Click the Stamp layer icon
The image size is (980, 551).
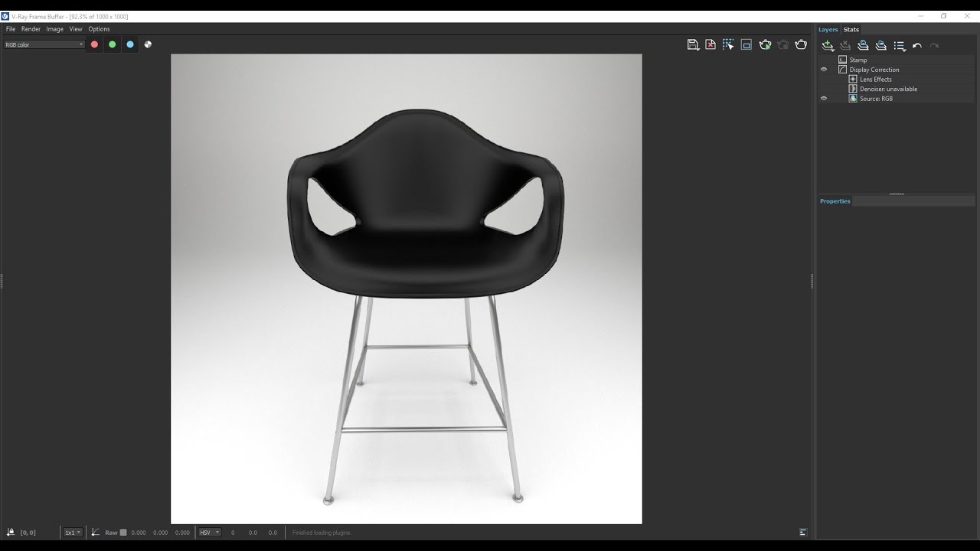click(842, 60)
